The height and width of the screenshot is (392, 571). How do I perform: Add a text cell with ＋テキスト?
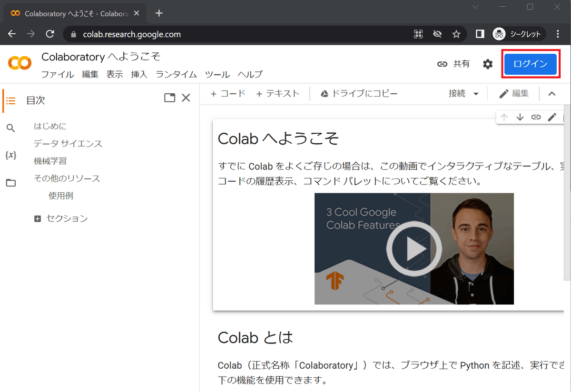click(x=278, y=94)
